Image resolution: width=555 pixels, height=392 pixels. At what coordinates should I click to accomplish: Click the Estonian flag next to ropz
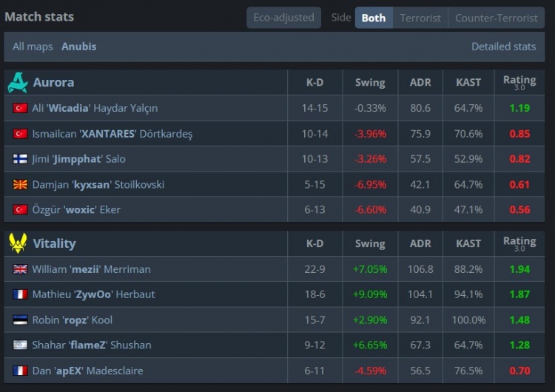click(20, 320)
